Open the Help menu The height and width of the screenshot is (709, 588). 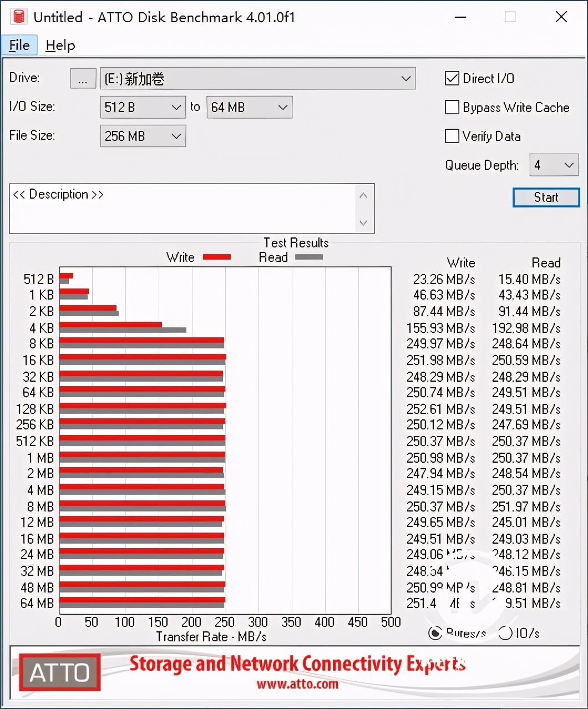click(x=60, y=45)
